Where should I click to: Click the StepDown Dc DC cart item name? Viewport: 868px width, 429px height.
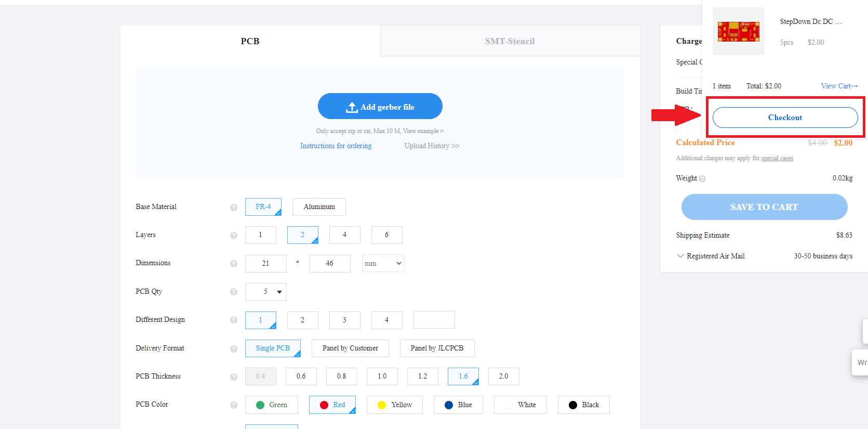click(811, 22)
